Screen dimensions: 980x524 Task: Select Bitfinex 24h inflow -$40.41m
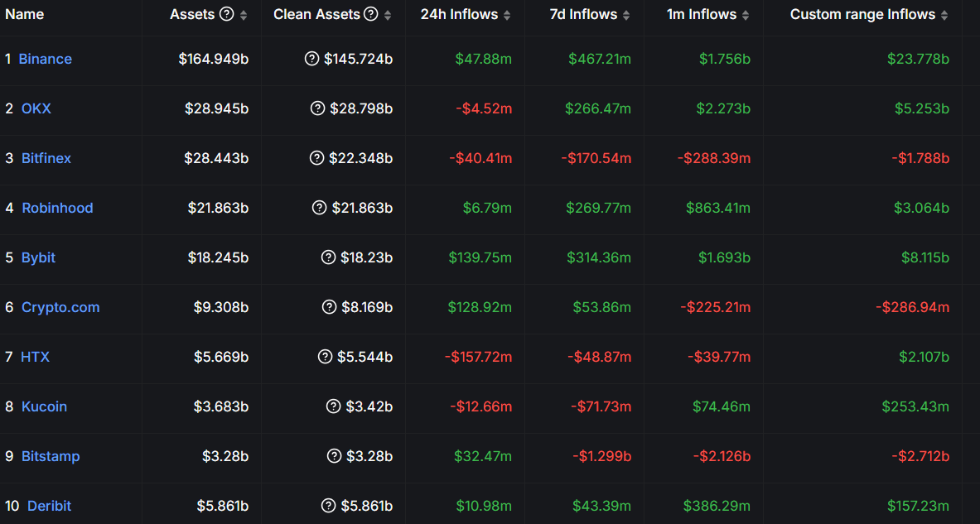pyautogui.click(x=480, y=158)
